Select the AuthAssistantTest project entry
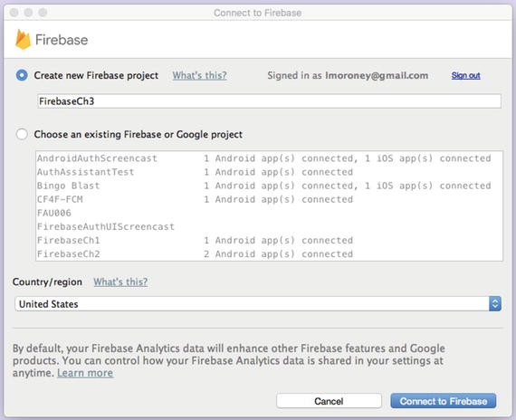Screen dimensions: 516x420 269,172
